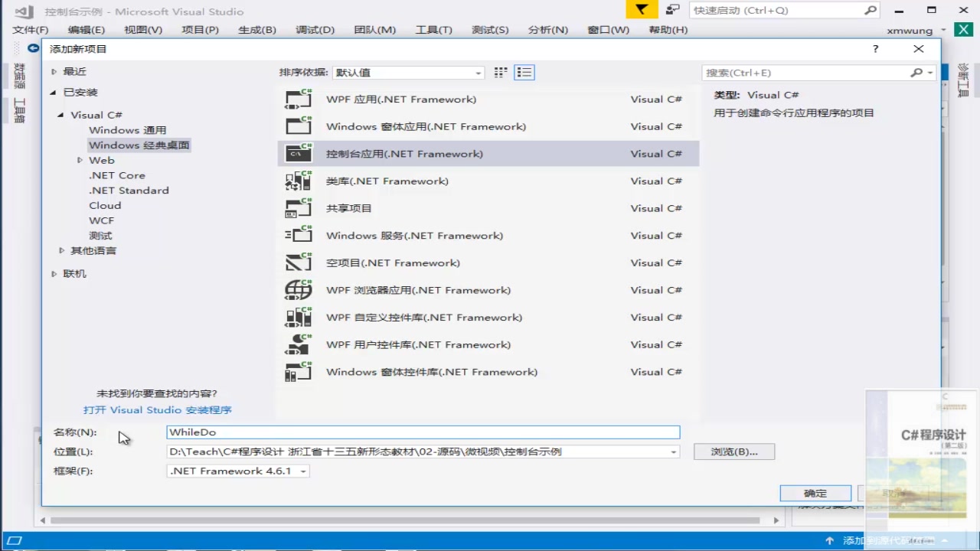Screen dimensions: 980x551
Task: Select the 共享项目 shared project icon
Action: coord(299,208)
